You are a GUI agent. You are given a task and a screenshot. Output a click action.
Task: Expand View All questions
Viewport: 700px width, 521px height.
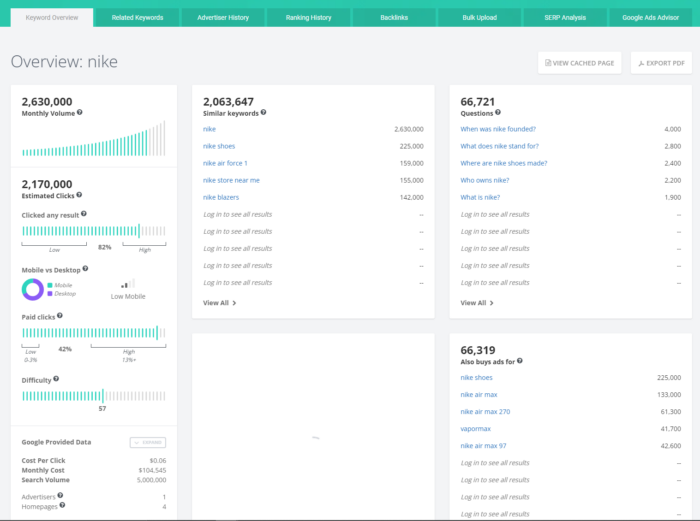pyautogui.click(x=477, y=303)
